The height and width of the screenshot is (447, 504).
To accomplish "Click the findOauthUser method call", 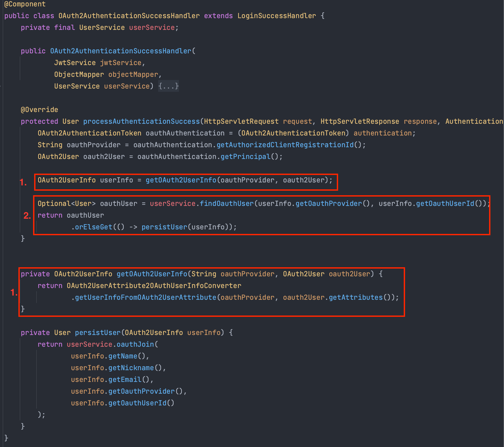I will 227,203.
